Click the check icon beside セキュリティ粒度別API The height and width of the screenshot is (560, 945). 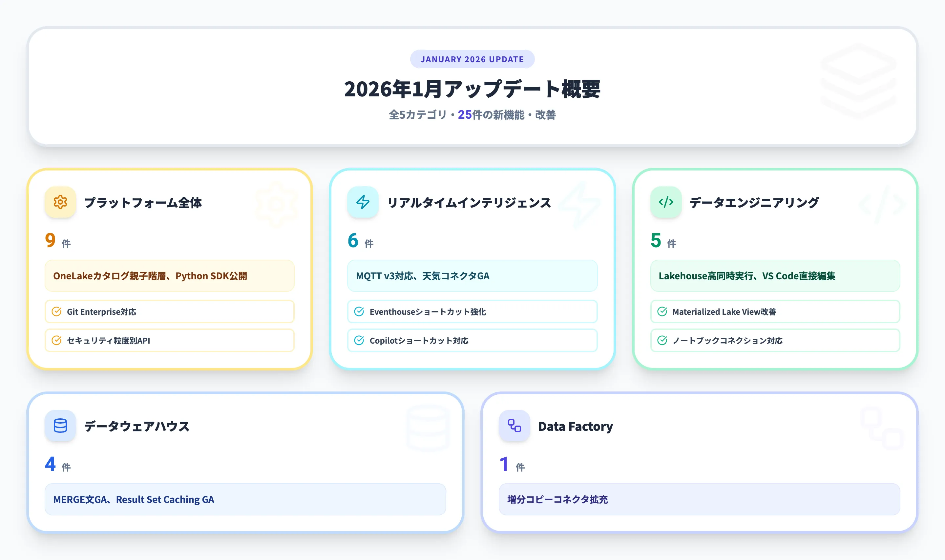(57, 340)
